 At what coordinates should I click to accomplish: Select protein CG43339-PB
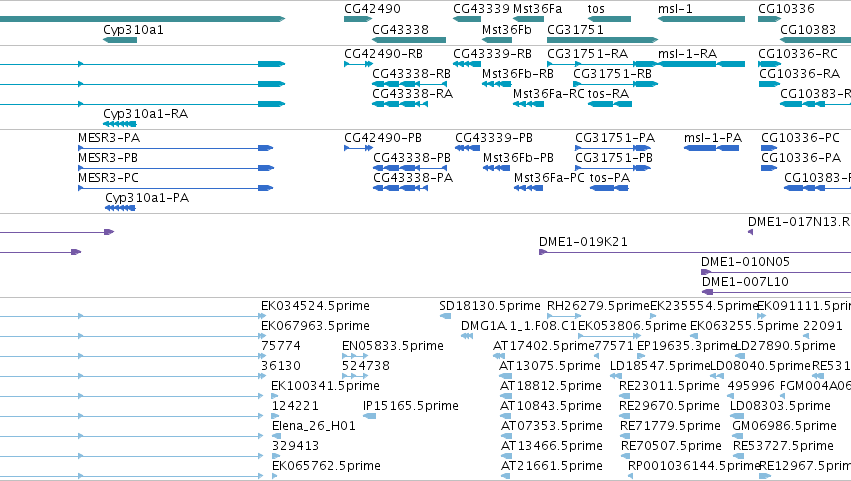[x=467, y=148]
